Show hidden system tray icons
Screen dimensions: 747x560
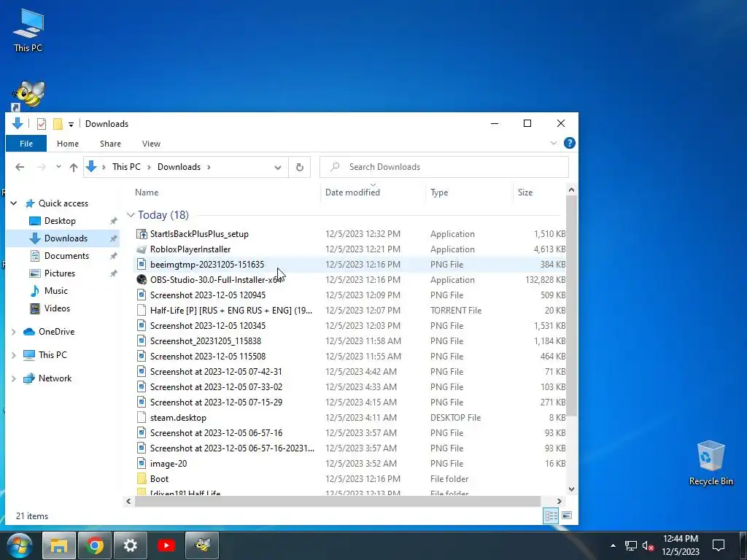coord(613,545)
